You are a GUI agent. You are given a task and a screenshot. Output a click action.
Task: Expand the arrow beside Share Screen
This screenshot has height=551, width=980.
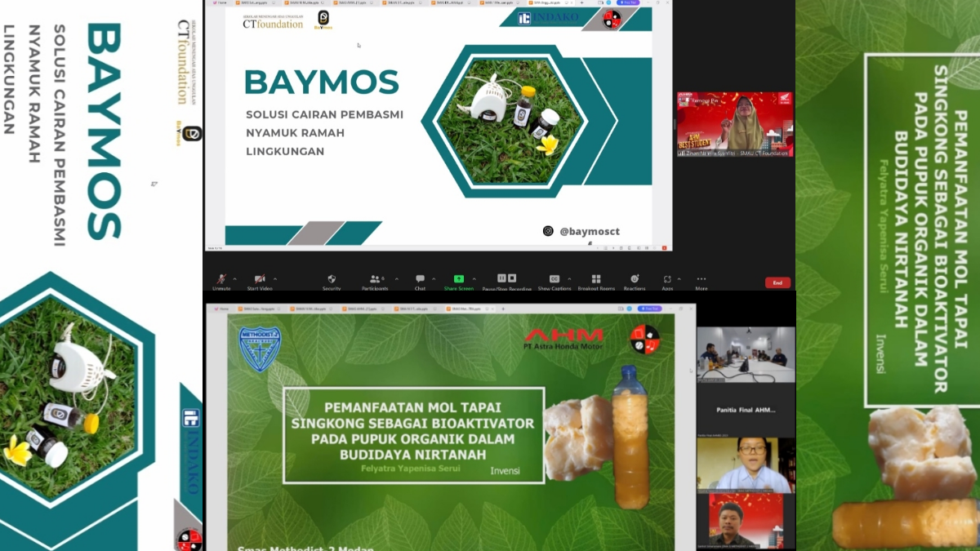tap(473, 278)
